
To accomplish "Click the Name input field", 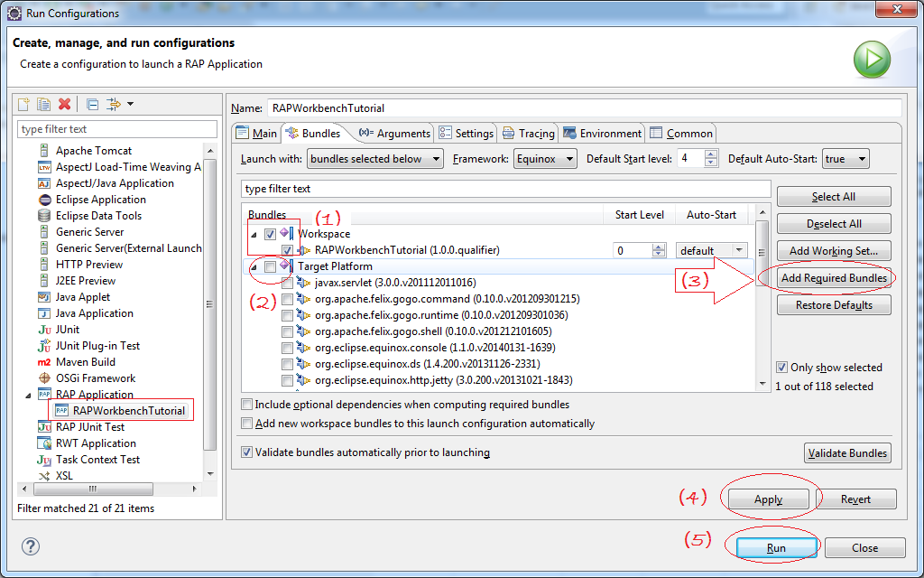I will tap(584, 108).
